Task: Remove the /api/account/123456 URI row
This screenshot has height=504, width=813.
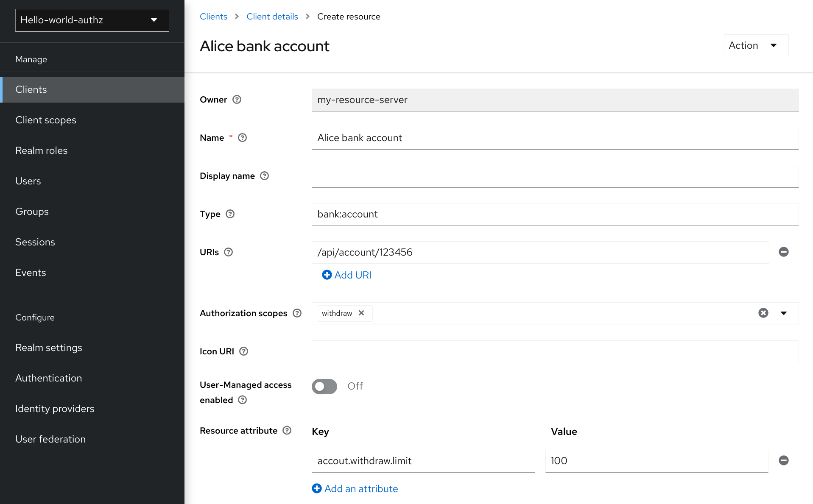Action: pos(783,252)
